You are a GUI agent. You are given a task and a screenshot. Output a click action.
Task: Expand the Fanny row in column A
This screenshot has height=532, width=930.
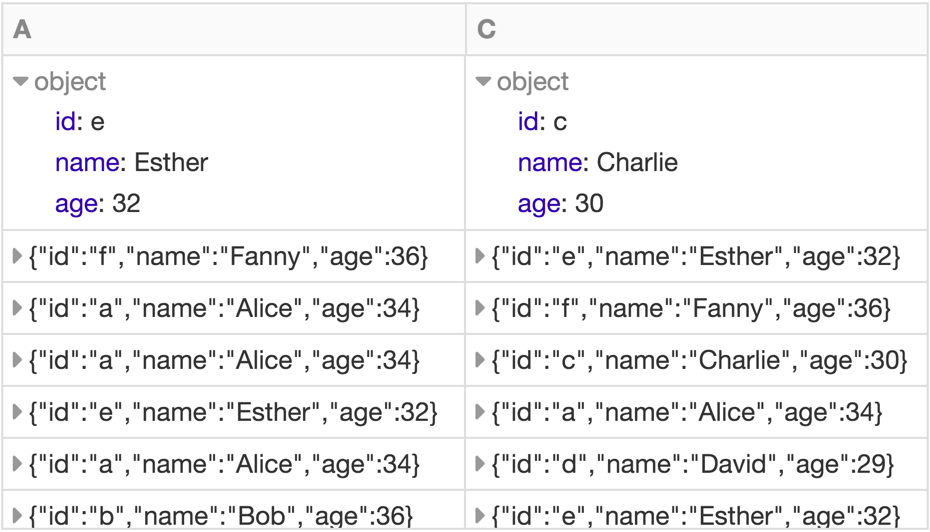(18, 257)
